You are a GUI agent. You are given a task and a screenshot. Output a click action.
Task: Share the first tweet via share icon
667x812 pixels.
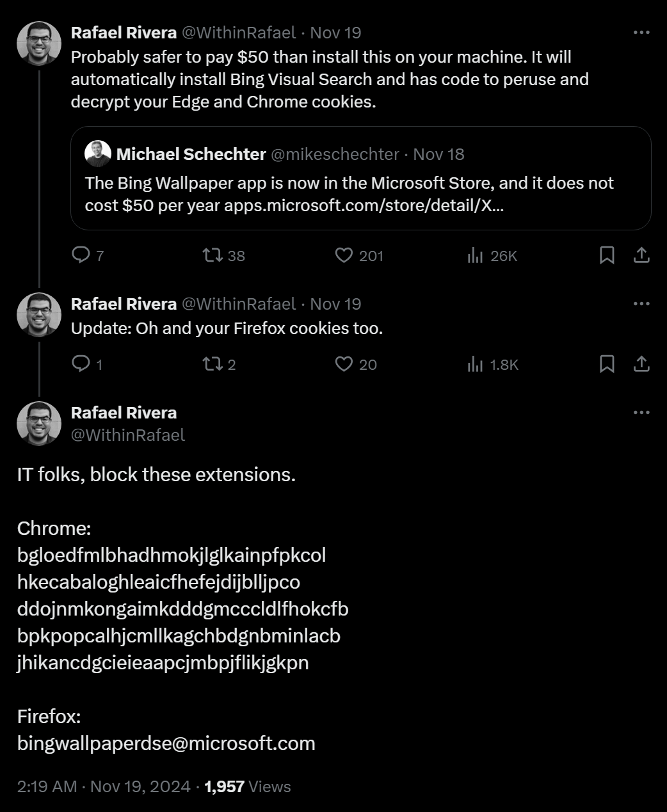click(641, 255)
